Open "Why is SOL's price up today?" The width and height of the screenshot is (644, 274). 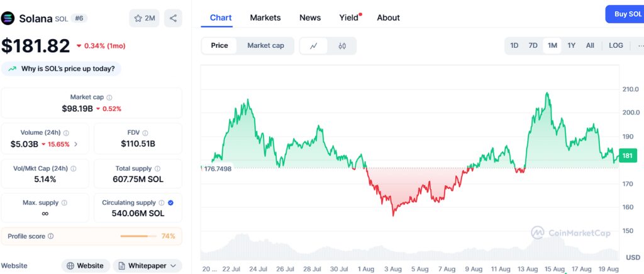(62, 68)
